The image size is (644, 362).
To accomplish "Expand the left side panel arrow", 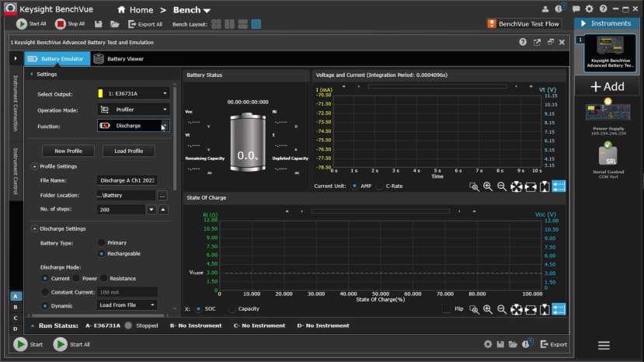I will tap(16, 59).
